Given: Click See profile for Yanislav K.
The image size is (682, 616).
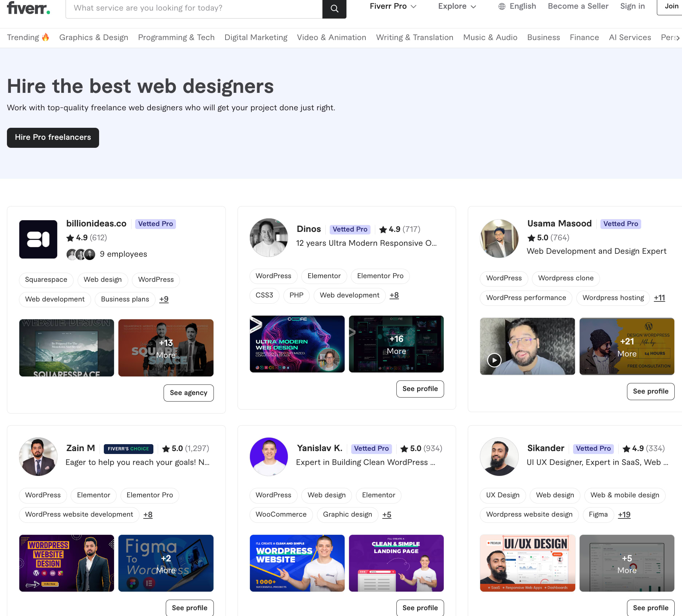Looking at the screenshot, I should (420, 608).
